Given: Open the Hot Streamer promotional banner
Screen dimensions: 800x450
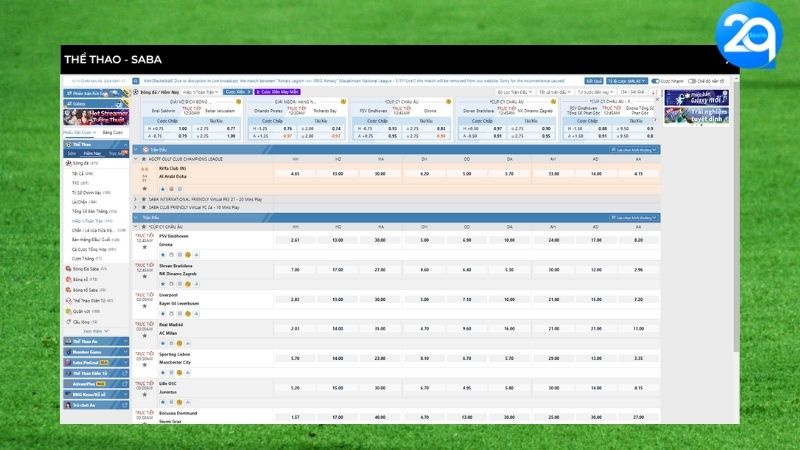Looking at the screenshot, I should pyautogui.click(x=96, y=117).
